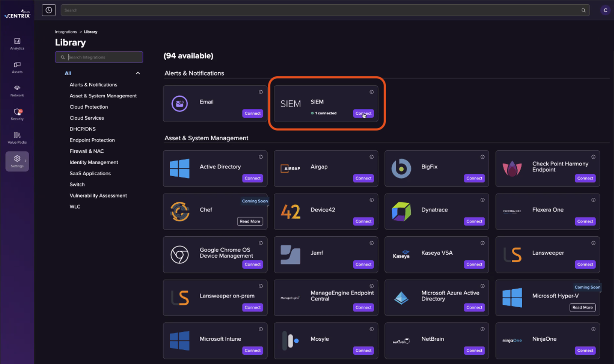This screenshot has height=364, width=614.
Task: Click the Search Integrations input field
Action: tap(99, 57)
